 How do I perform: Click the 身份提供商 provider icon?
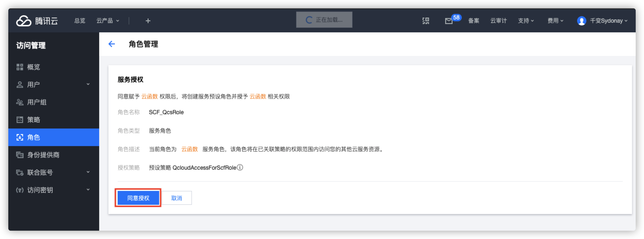pyautogui.click(x=20, y=155)
